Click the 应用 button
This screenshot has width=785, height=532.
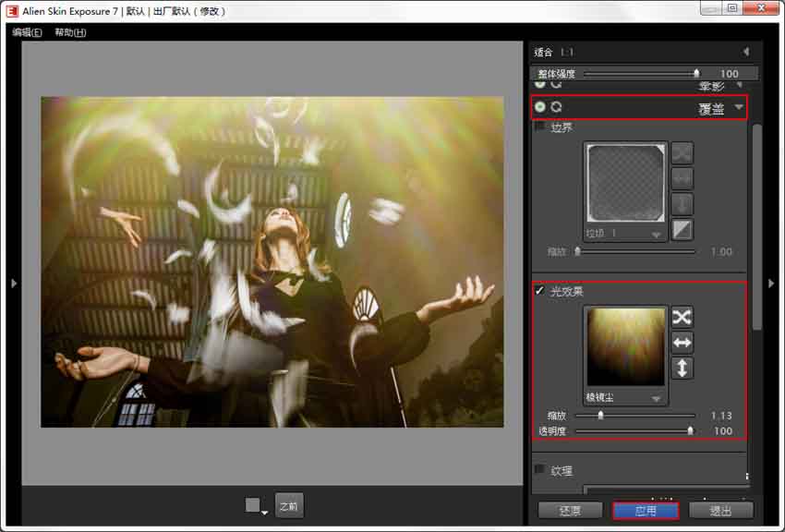[646, 511]
